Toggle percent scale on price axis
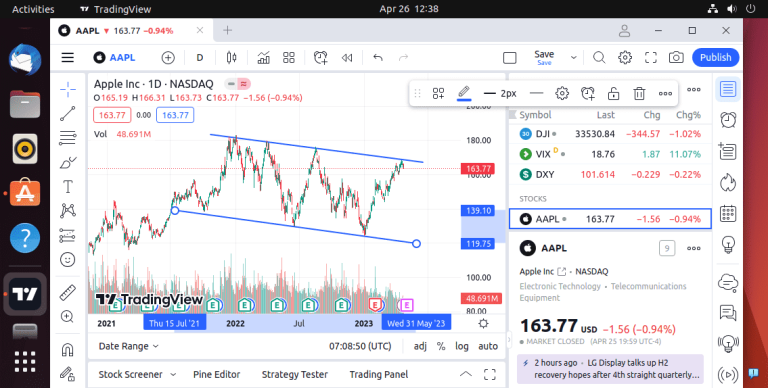 click(441, 346)
